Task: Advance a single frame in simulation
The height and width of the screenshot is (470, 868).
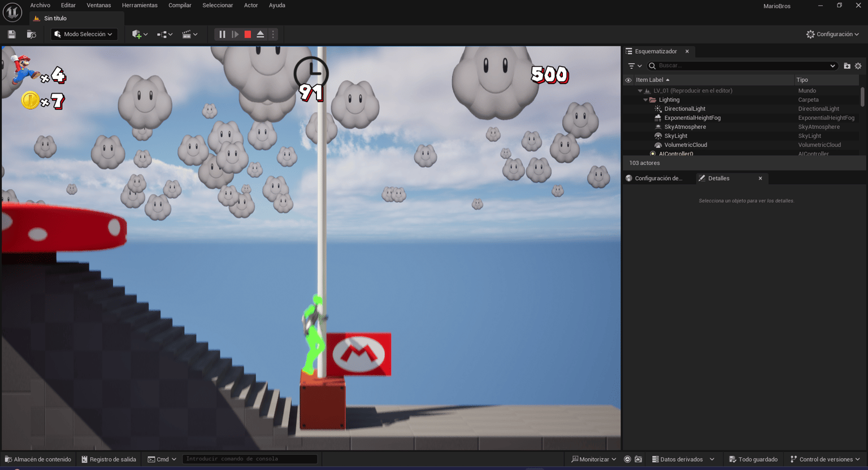Action: [235, 34]
